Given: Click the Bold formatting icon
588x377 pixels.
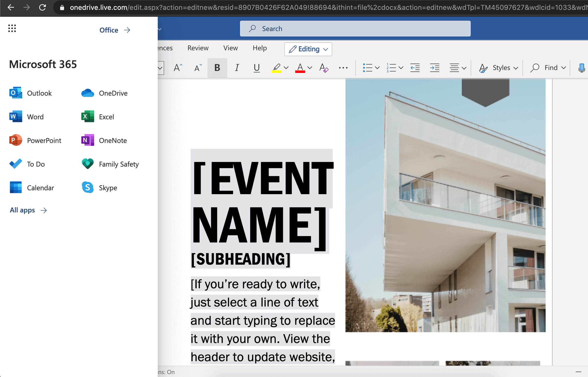Looking at the screenshot, I should (x=217, y=67).
